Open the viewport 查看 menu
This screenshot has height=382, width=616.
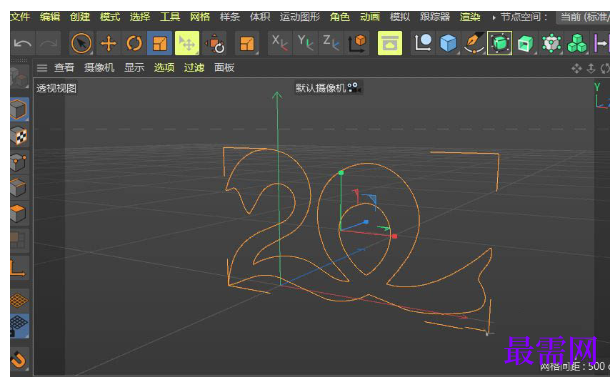tap(64, 68)
